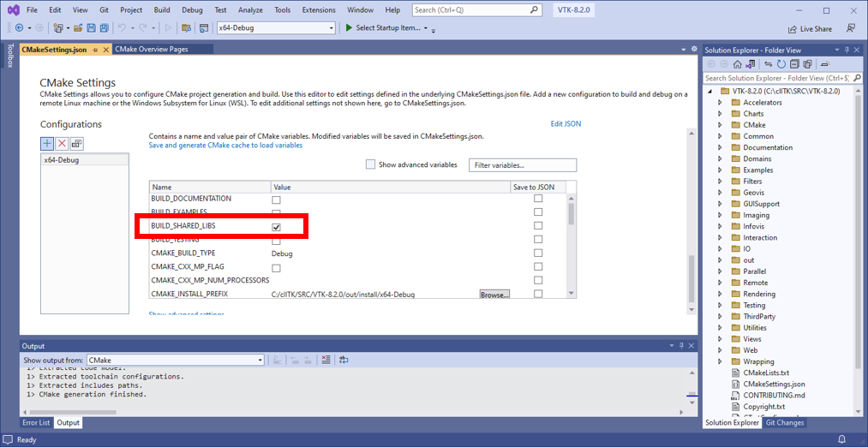Add a new configuration with plus icon
Viewport: 868px width, 447px height.
pyautogui.click(x=48, y=143)
